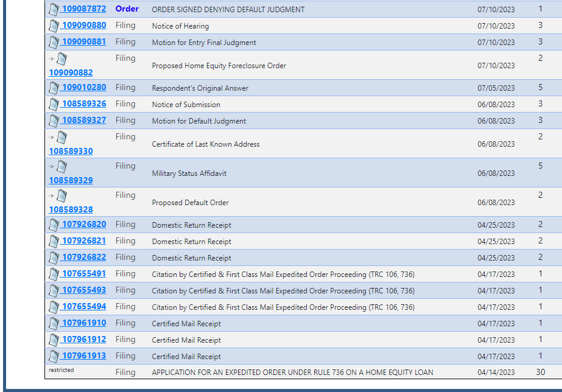Screen dimensions: 562x392
Task: Click the document icon beside 107655493
Action: (x=54, y=291)
